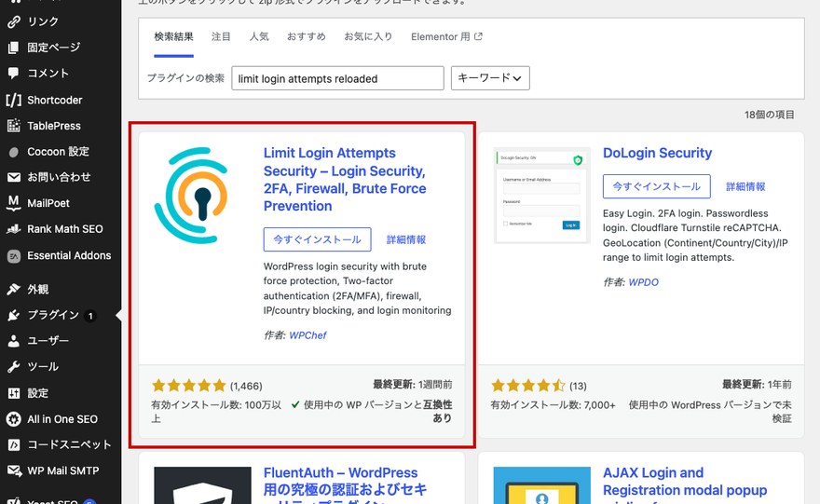
Task: Click the Links chain icon in sidebar
Action: [14, 21]
